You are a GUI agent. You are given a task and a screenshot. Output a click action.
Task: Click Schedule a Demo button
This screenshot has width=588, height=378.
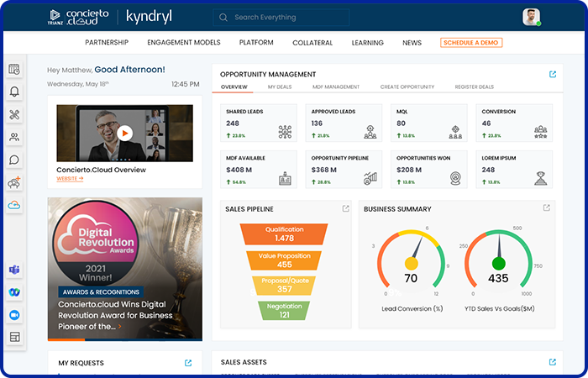coord(471,43)
